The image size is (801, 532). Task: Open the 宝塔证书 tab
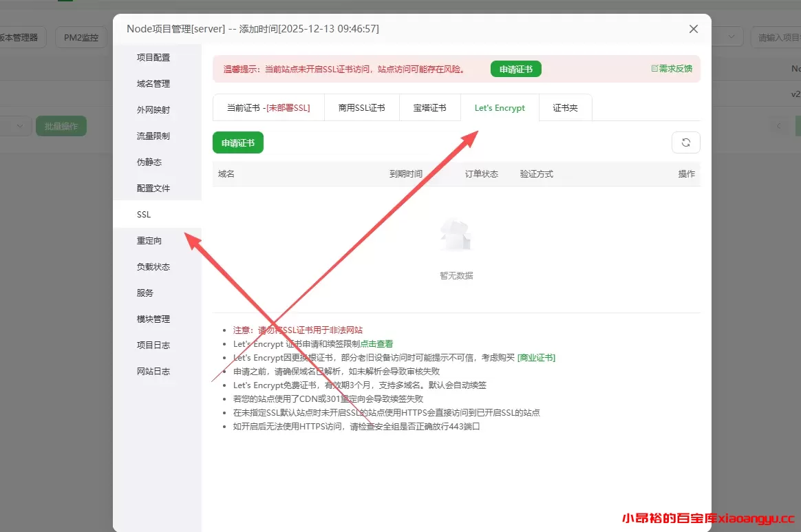[x=429, y=107]
